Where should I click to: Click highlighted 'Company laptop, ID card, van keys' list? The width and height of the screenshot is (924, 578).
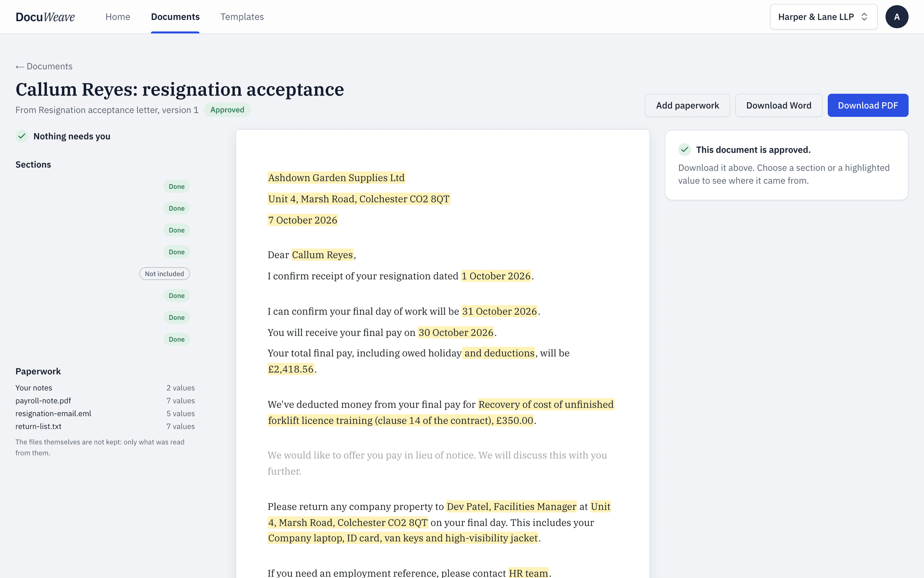pos(403,538)
